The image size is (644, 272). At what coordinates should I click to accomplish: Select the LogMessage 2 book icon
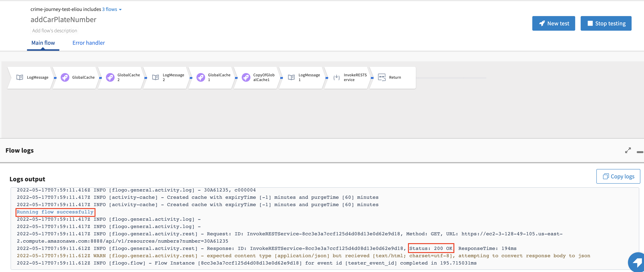(156, 77)
